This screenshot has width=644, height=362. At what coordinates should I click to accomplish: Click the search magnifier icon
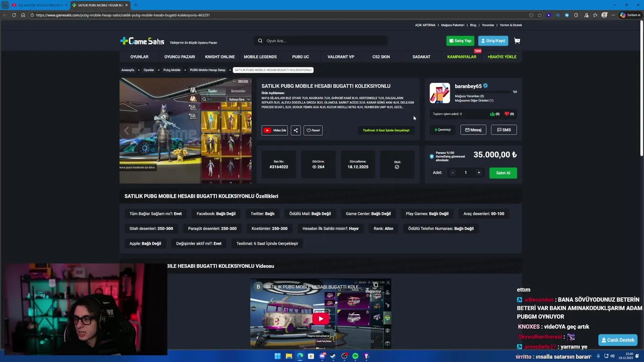[x=260, y=41]
